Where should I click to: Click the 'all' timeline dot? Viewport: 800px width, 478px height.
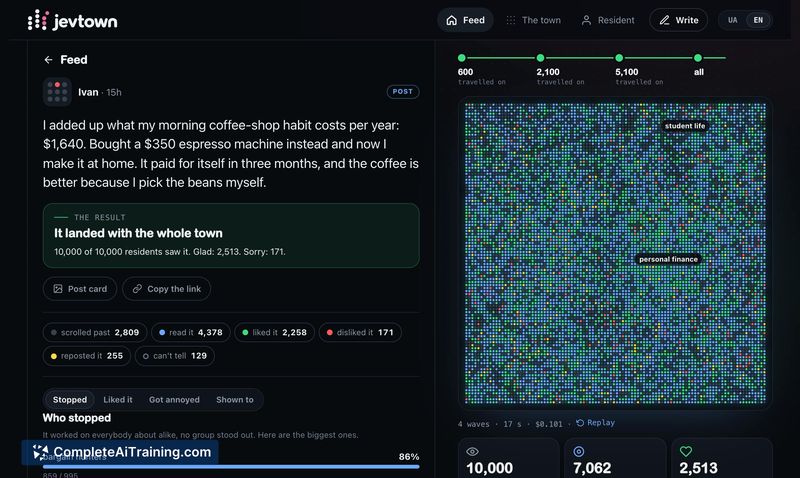coord(697,58)
